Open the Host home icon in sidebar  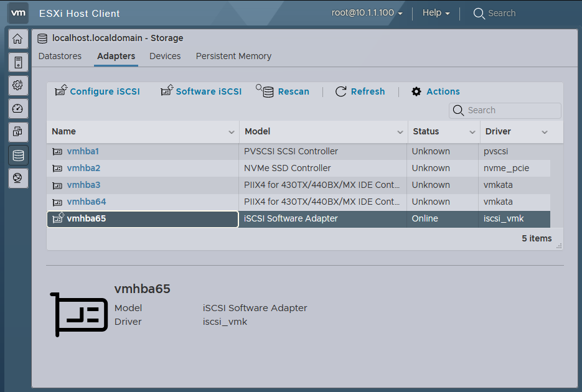point(18,39)
